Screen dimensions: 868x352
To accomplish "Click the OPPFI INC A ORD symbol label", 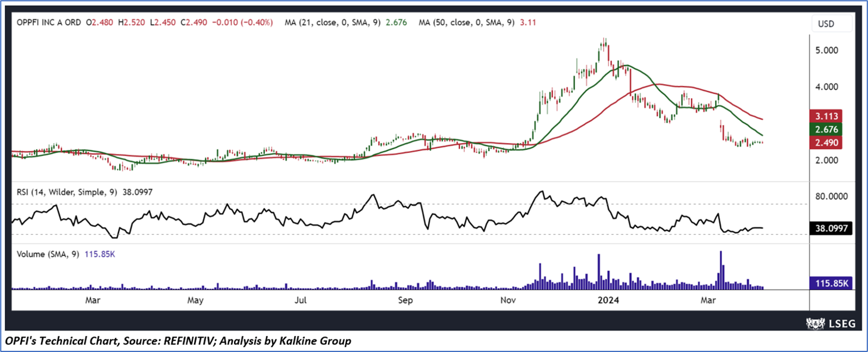I will tap(50, 23).
